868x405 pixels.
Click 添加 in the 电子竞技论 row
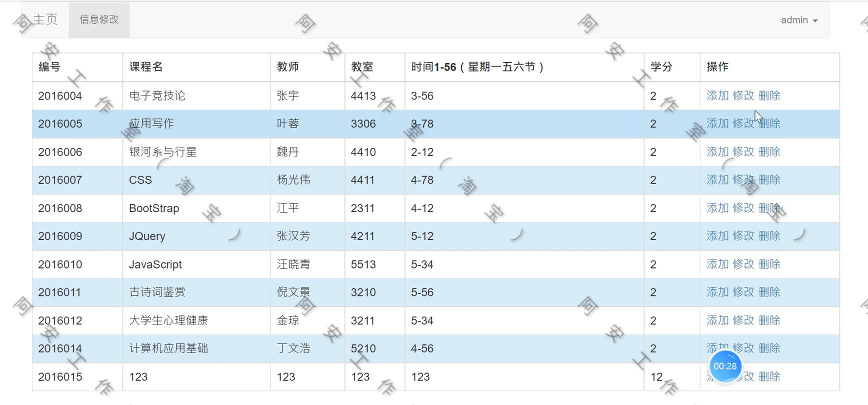(717, 95)
